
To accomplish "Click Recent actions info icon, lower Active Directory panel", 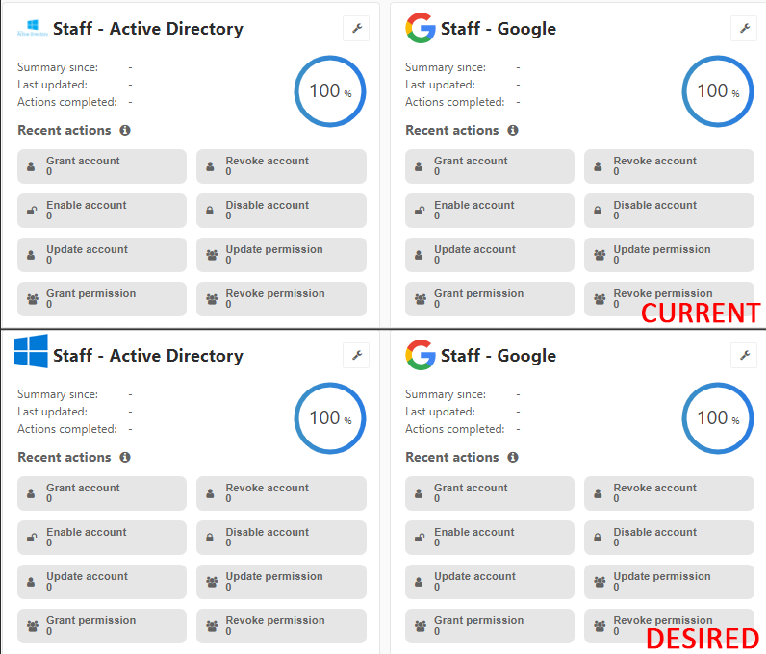I will point(125,457).
